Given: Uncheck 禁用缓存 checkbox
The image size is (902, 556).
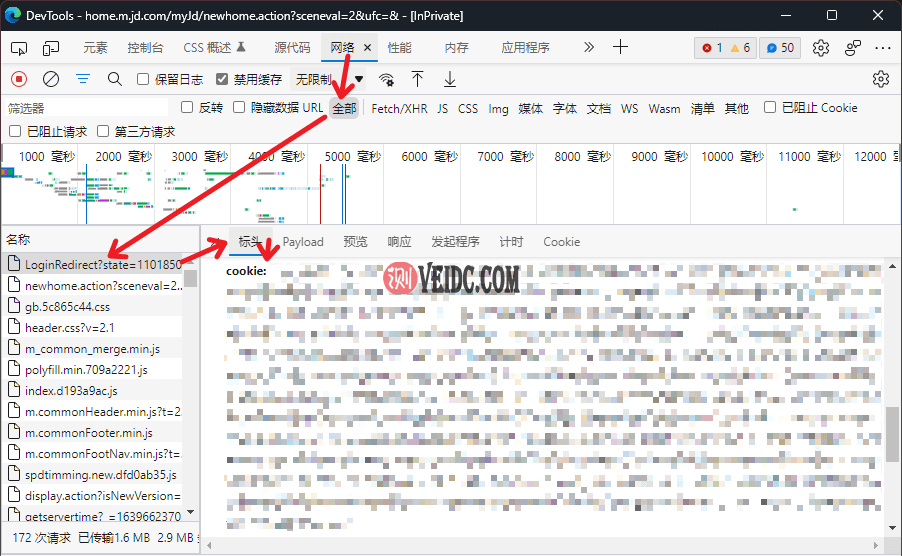Looking at the screenshot, I should click(221, 79).
